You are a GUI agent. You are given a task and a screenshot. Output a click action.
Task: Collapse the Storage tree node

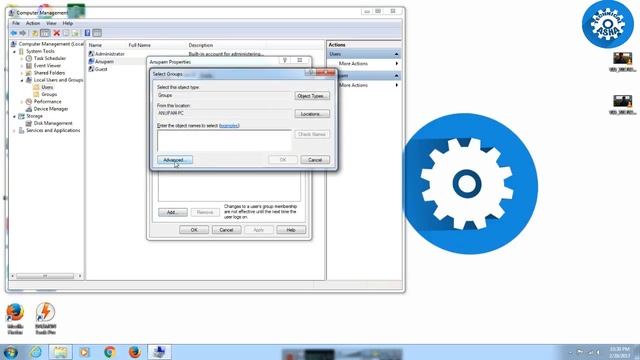[14, 117]
